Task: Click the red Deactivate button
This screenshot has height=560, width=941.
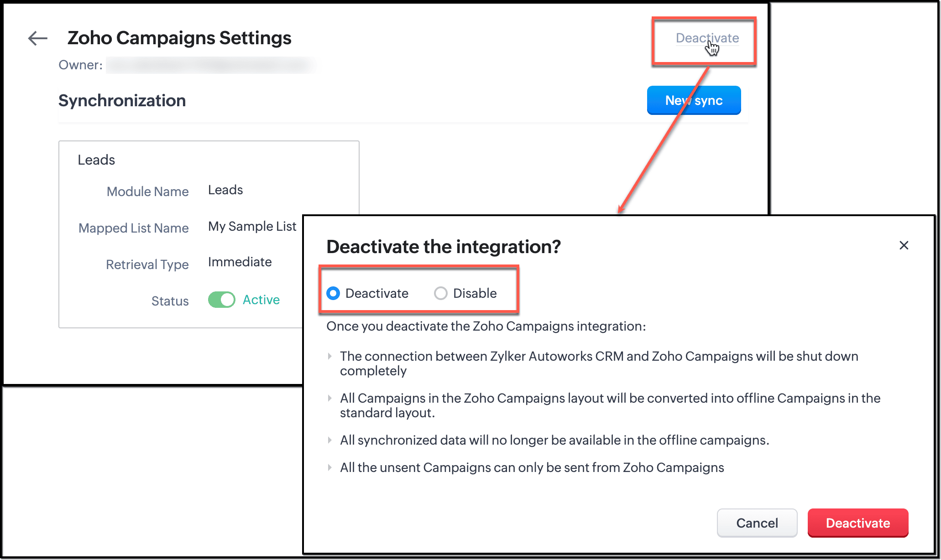Action: 857,523
